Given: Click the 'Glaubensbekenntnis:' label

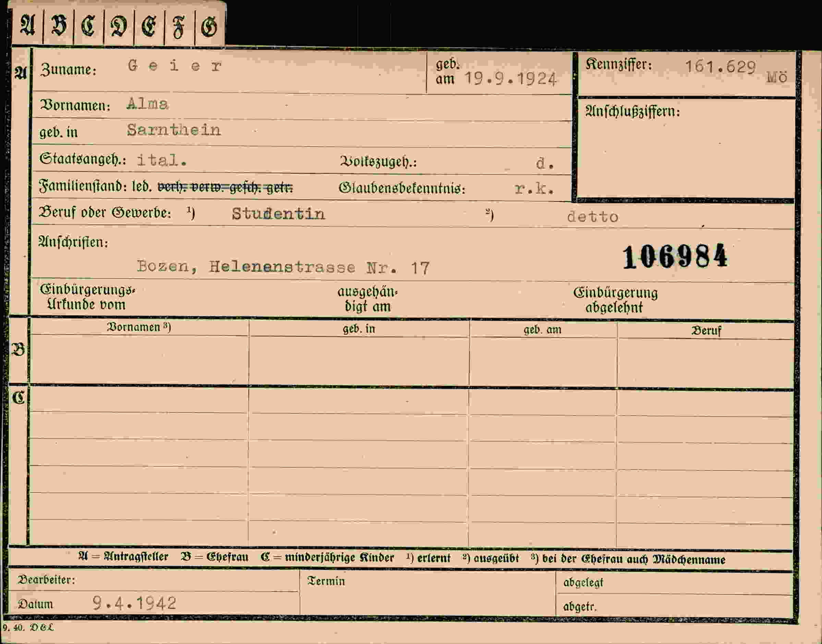Looking at the screenshot, I should [x=402, y=188].
